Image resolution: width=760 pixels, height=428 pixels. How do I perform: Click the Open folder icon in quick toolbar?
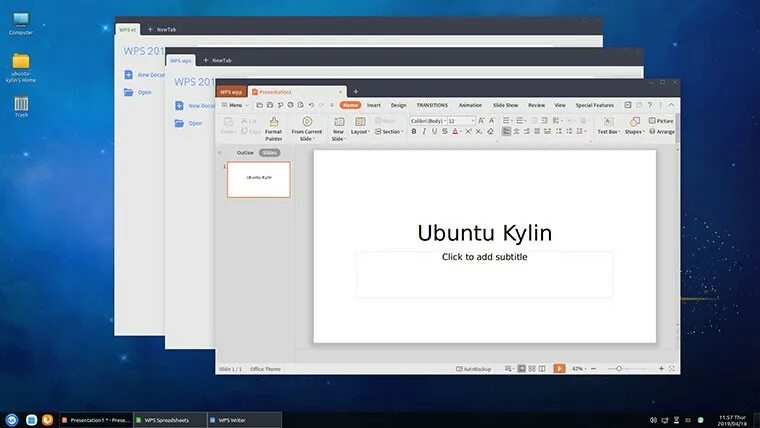coord(259,105)
